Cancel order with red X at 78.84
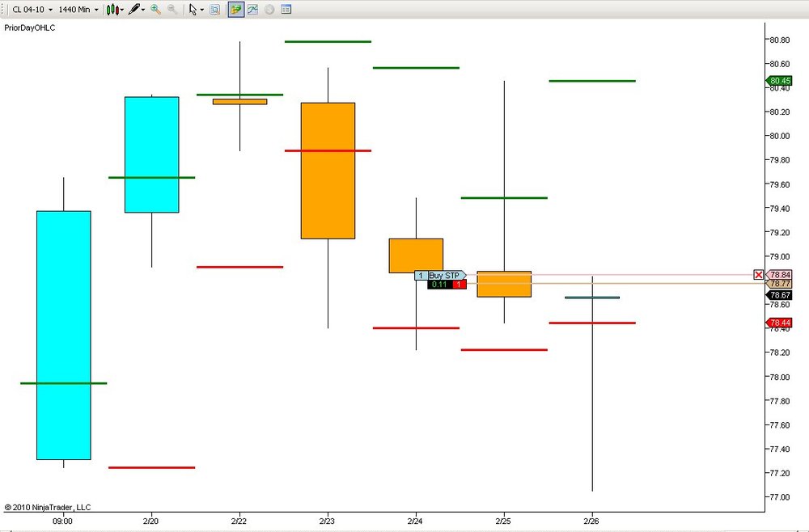The height and width of the screenshot is (532, 809). tap(759, 275)
